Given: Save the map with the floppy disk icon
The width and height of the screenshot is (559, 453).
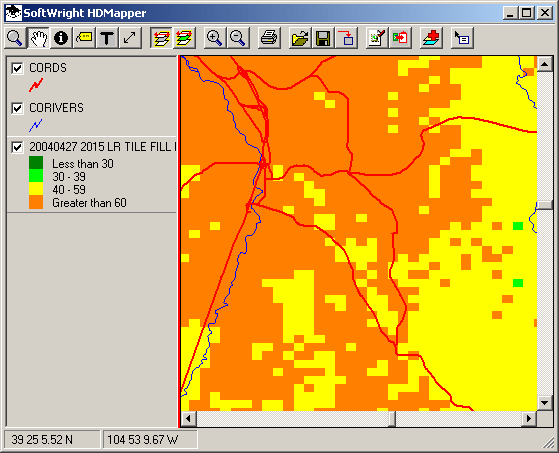Looking at the screenshot, I should tap(323, 38).
